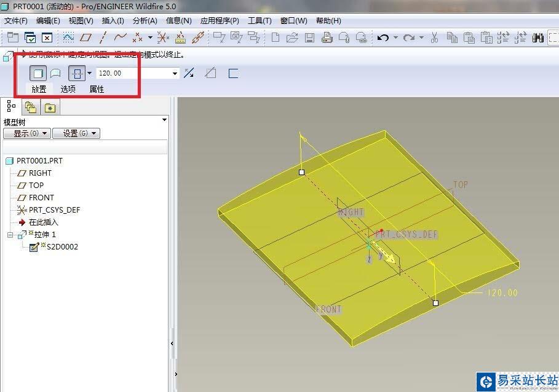Open the 编辑(E) menu
Screen dimensions: 559x392
coord(48,21)
